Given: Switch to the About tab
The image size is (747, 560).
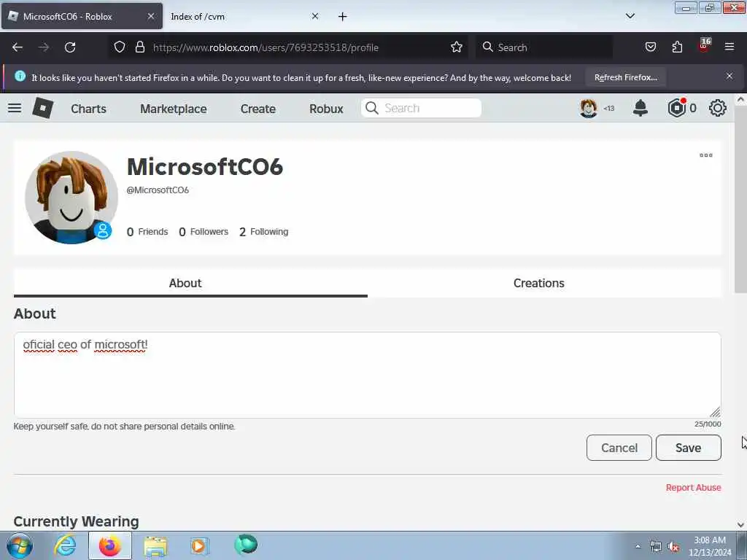Looking at the screenshot, I should pyautogui.click(x=190, y=283).
